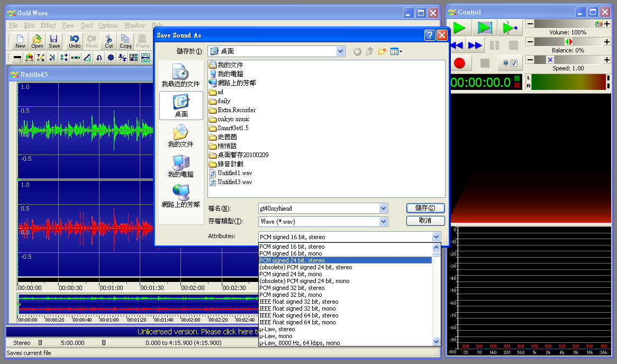Screen dimensions: 617x364
Task: Click the Volume slider gauge handle
Action: point(598,24)
